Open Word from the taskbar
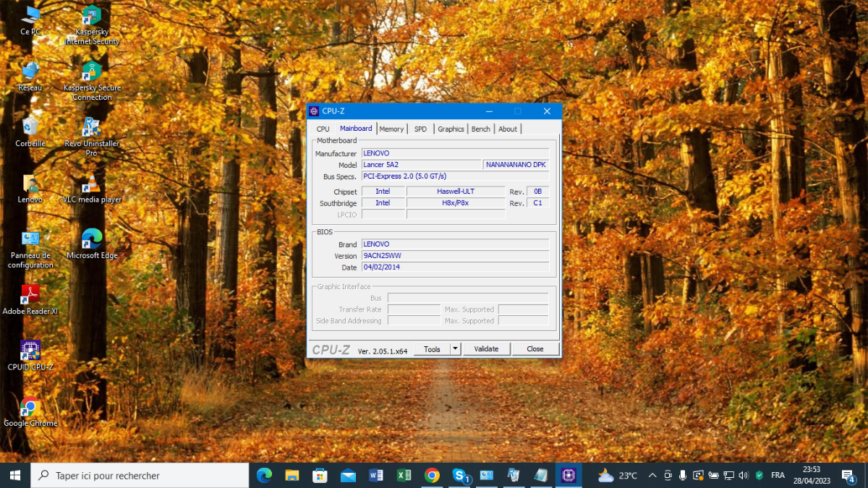 pyautogui.click(x=376, y=475)
